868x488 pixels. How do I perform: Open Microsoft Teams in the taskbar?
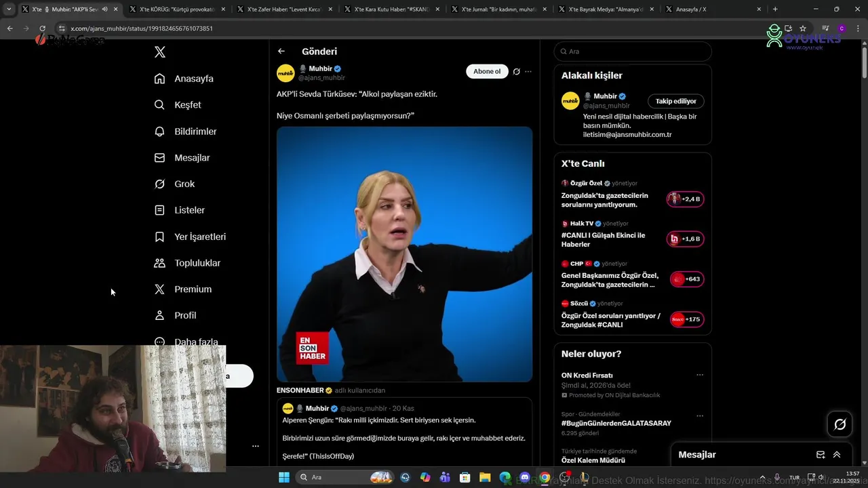446,477
